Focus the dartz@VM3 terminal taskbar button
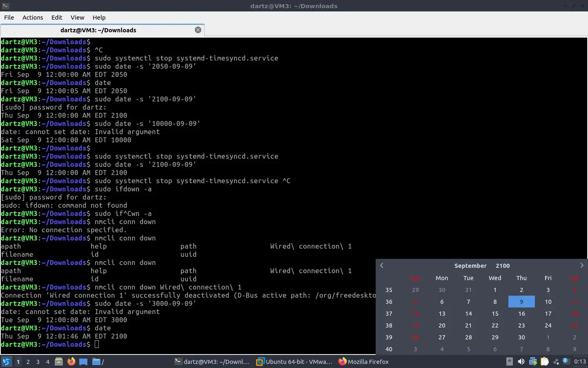Screen dimensions: 588x368 212,361
